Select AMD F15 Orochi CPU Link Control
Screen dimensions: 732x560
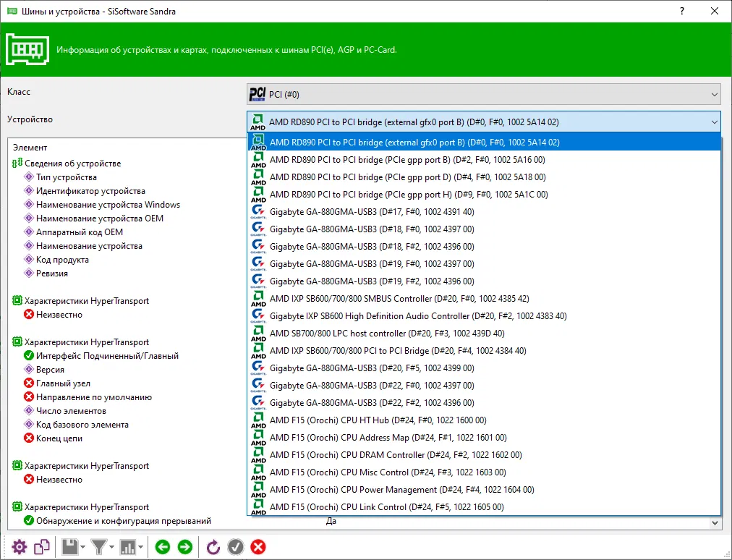[x=484, y=506]
